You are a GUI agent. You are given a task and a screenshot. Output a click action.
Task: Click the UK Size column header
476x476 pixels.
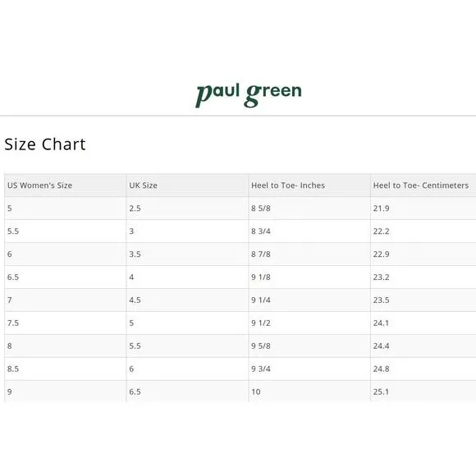[187, 185]
